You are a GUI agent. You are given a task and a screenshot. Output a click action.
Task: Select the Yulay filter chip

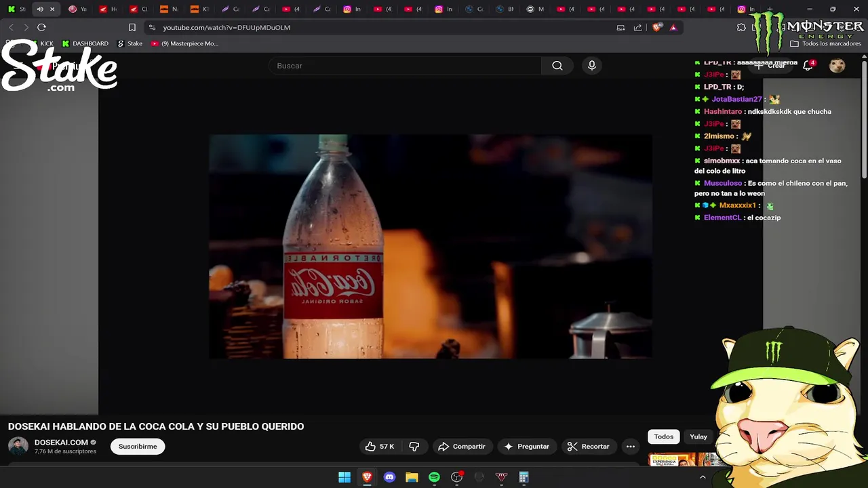pos(698,436)
